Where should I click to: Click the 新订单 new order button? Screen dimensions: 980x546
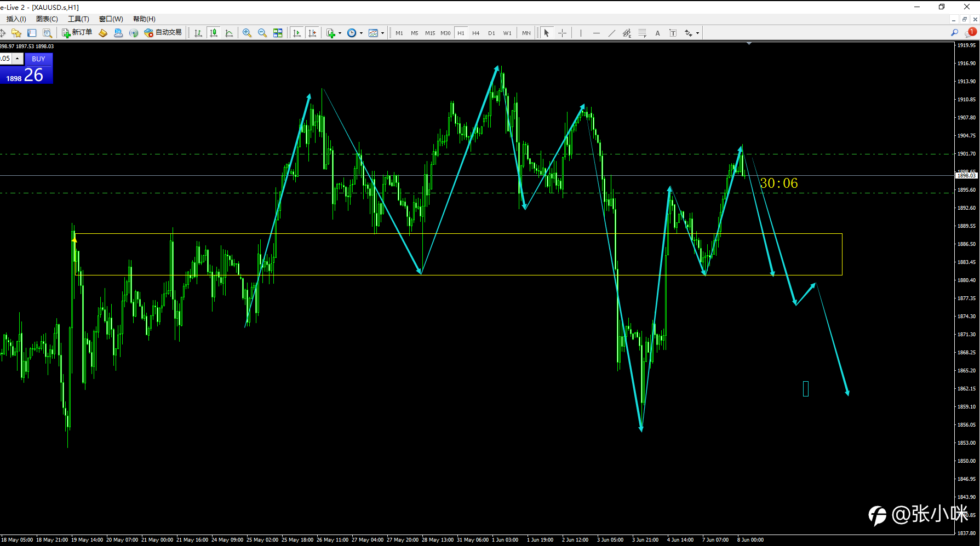(x=77, y=33)
